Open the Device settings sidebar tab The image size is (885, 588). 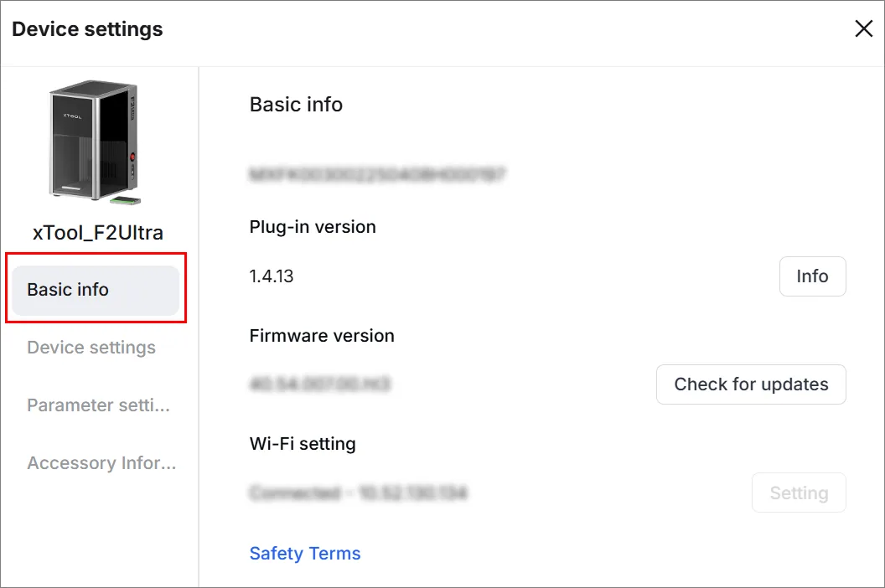tap(91, 348)
